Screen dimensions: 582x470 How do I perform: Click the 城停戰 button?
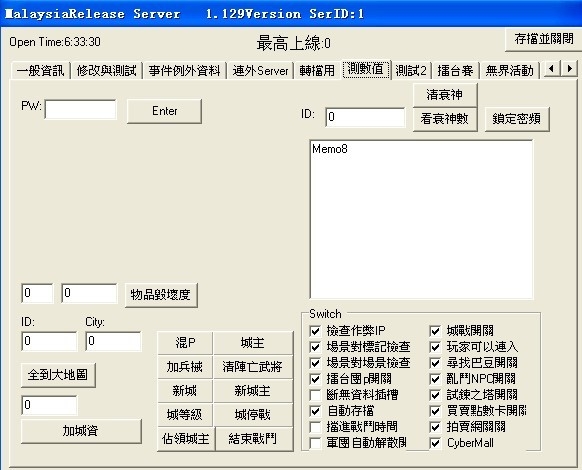coord(253,415)
